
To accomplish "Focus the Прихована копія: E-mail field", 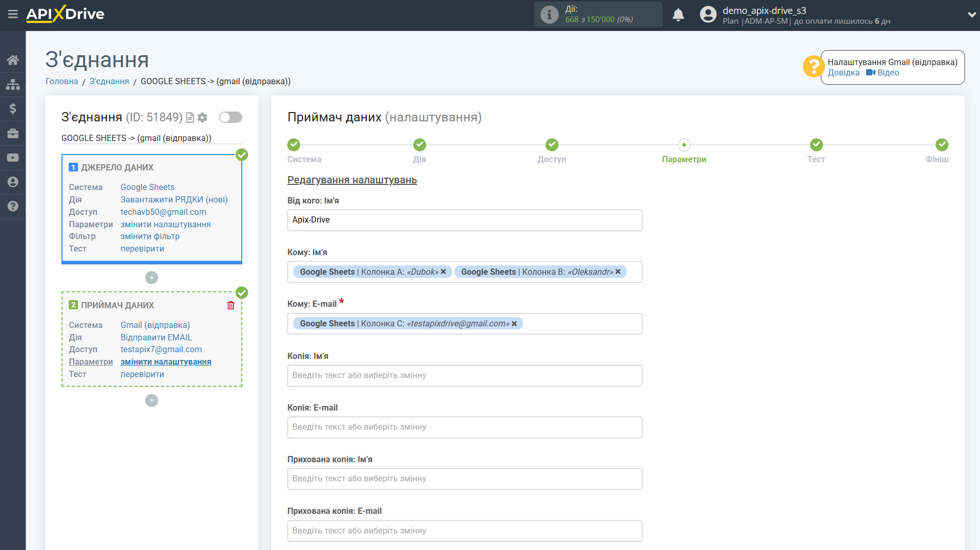I will (x=464, y=530).
